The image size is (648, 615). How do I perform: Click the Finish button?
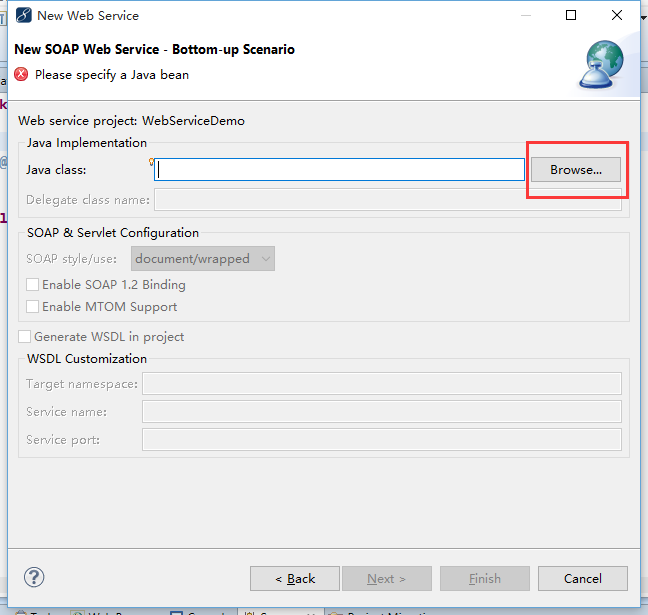485,578
